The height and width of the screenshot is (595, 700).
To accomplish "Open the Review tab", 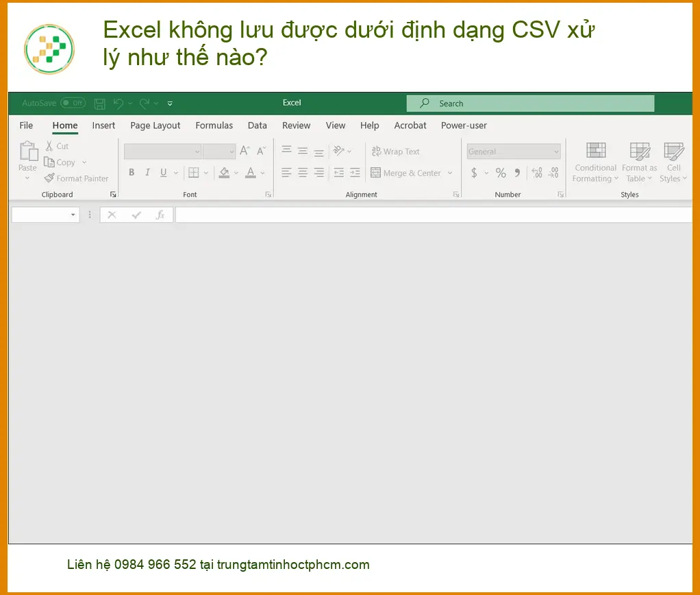I will [x=296, y=125].
